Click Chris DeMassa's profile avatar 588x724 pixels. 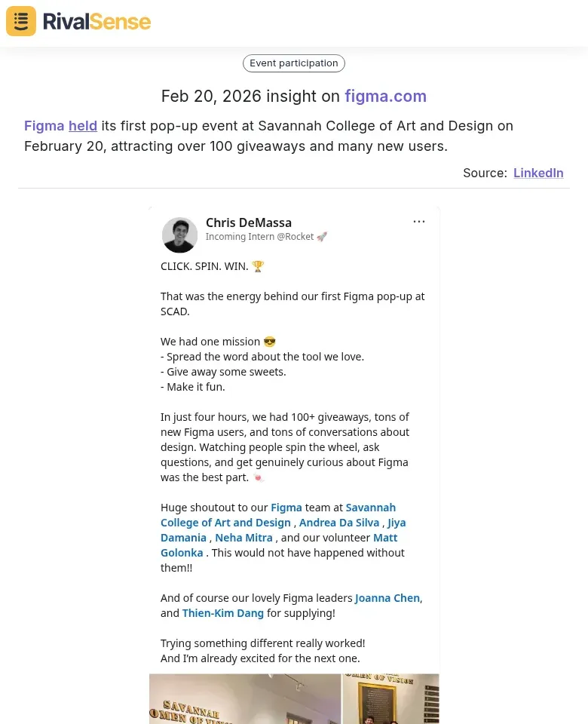pyautogui.click(x=179, y=235)
